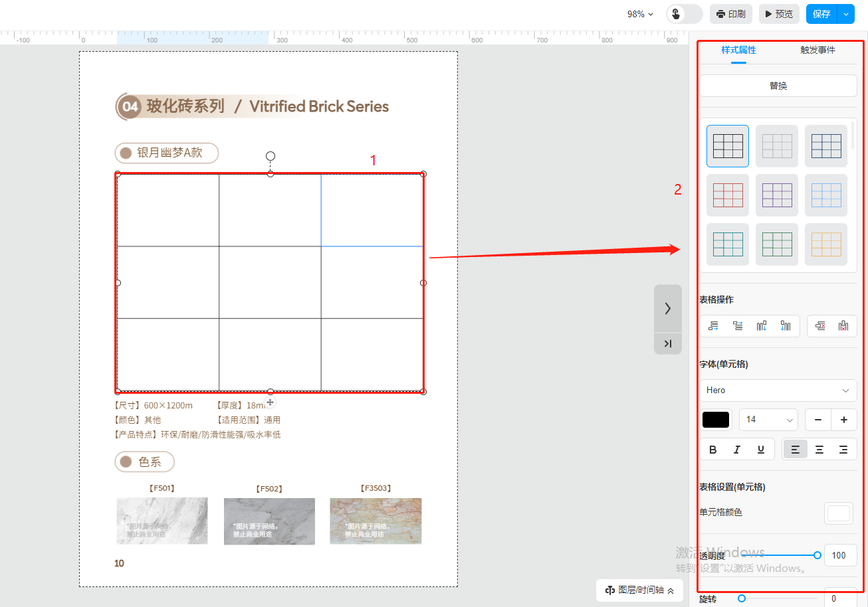
Task: Open the 98% zoom level dropdown
Action: coord(640,14)
